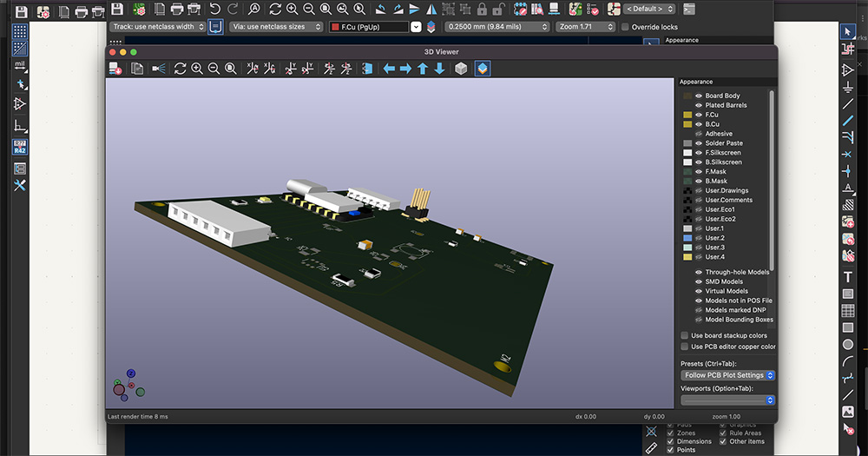Screen dimensions: 868x456
Task: Show Models marked DNP via eye icon
Action: [699, 310]
